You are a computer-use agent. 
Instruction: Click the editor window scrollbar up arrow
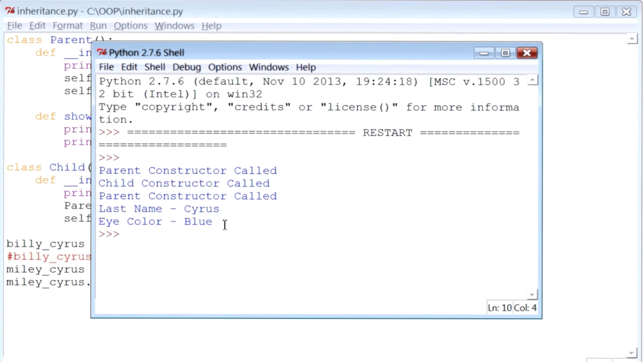pyautogui.click(x=633, y=39)
